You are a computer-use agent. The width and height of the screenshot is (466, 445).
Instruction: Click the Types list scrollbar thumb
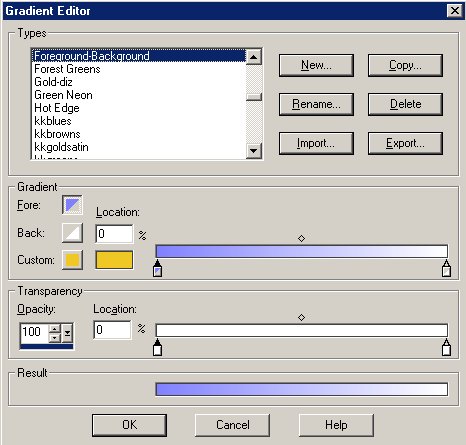click(x=254, y=97)
